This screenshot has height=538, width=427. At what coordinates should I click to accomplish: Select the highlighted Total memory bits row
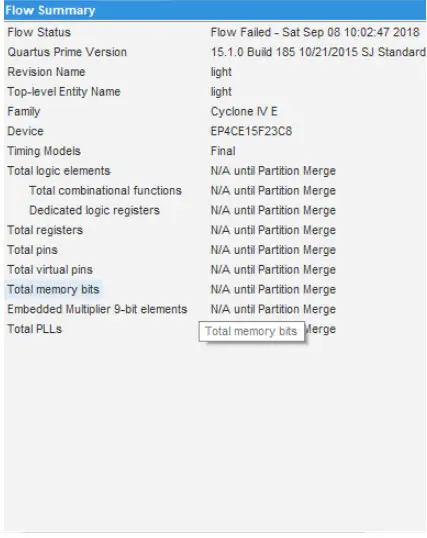pos(215,290)
